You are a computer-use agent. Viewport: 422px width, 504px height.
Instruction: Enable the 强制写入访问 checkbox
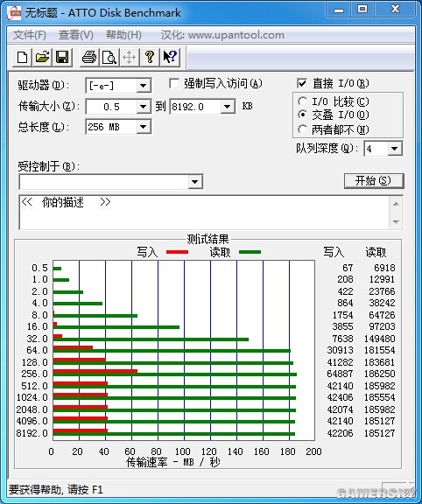pos(174,84)
